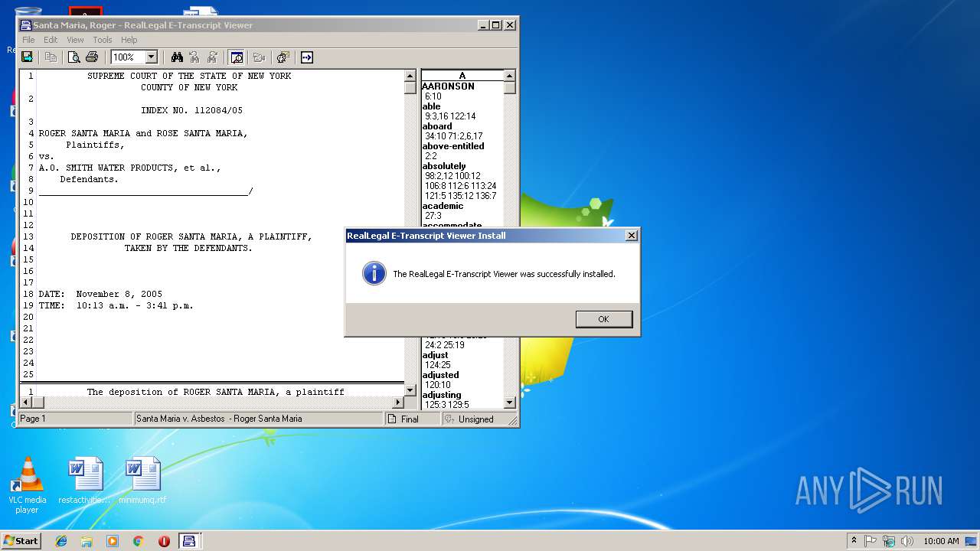The height and width of the screenshot is (551, 980).
Task: Select index word 'aboard'
Action: [437, 126]
